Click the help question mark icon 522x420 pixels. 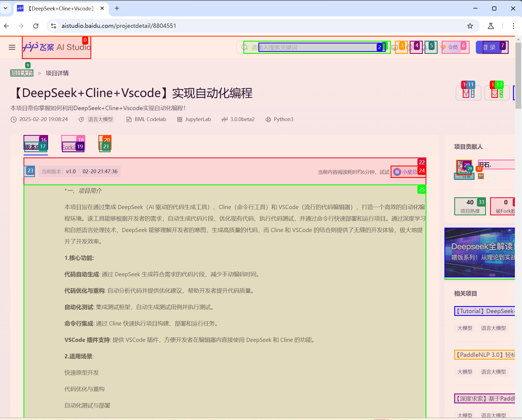409,47
